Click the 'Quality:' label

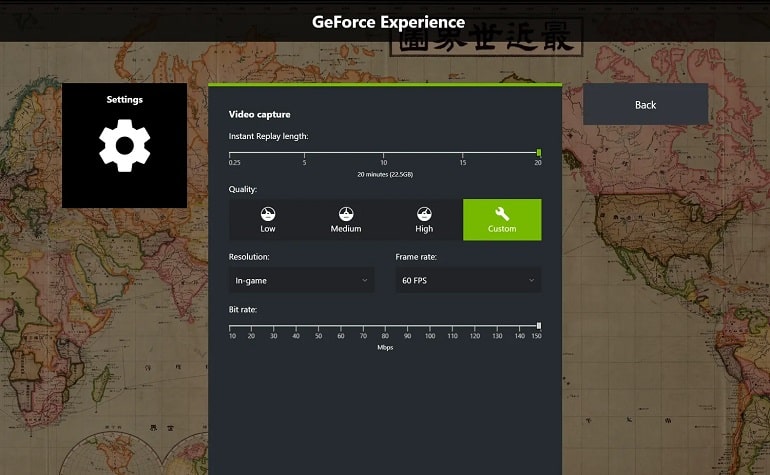[x=243, y=189]
